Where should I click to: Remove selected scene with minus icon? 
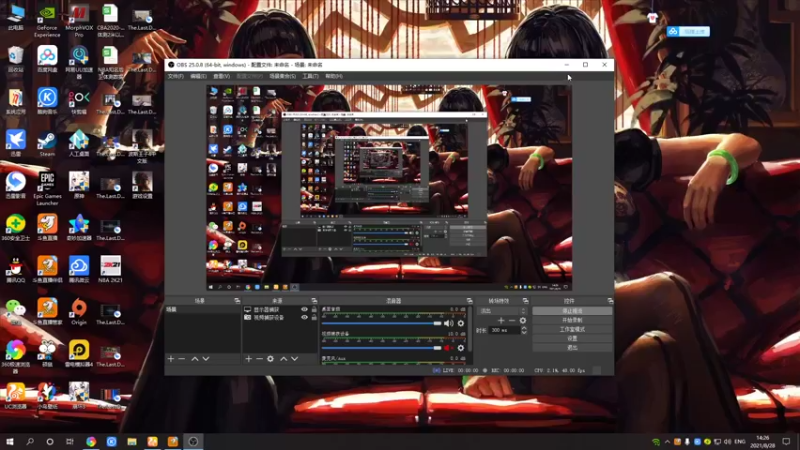click(182, 359)
